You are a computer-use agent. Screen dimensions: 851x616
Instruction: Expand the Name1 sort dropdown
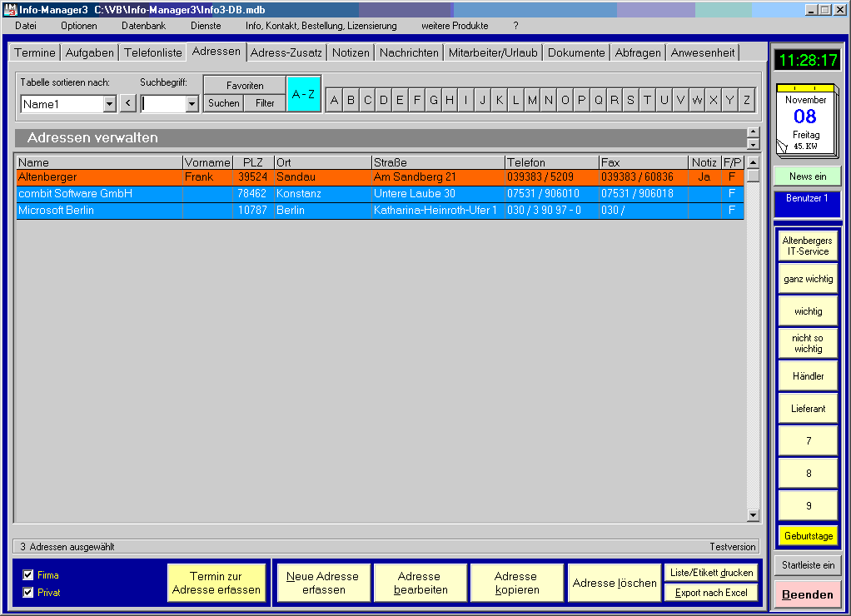click(x=109, y=104)
